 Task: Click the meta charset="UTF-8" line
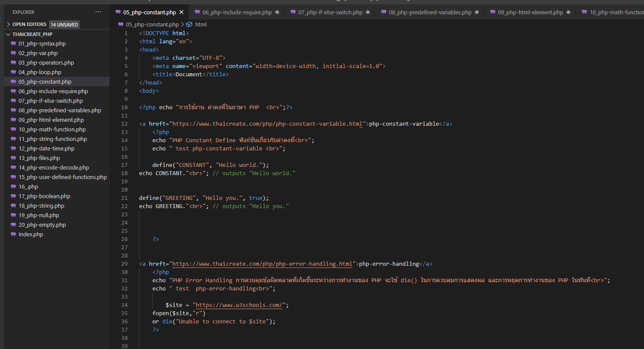[189, 58]
